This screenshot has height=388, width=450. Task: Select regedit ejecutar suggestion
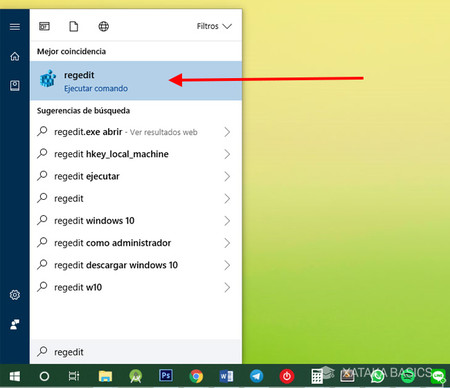[136, 176]
